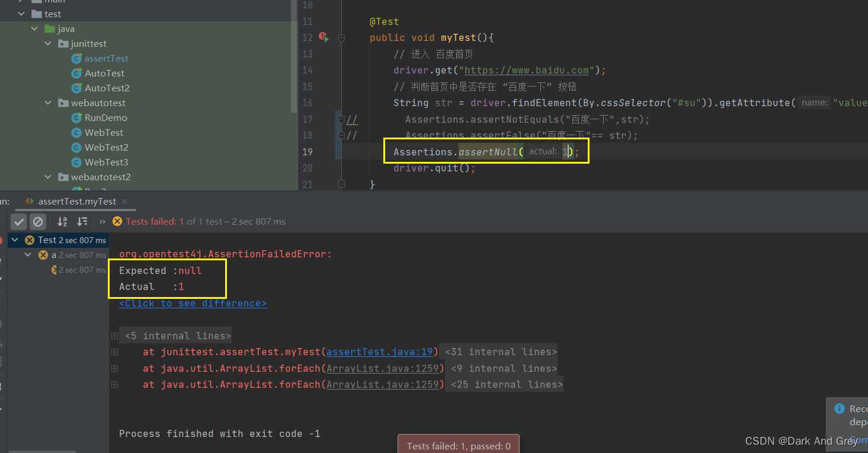Open the AutoTest class file
Viewport: 868px width, 453px height.
coord(105,74)
